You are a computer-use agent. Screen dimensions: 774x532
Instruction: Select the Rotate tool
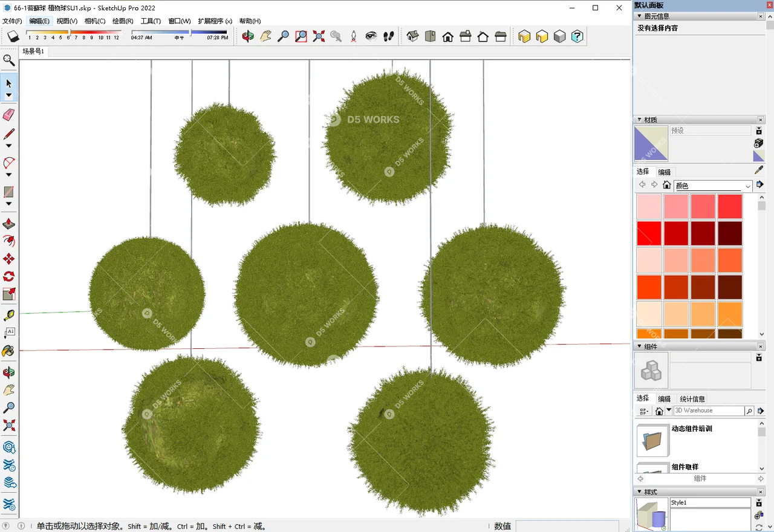point(8,276)
